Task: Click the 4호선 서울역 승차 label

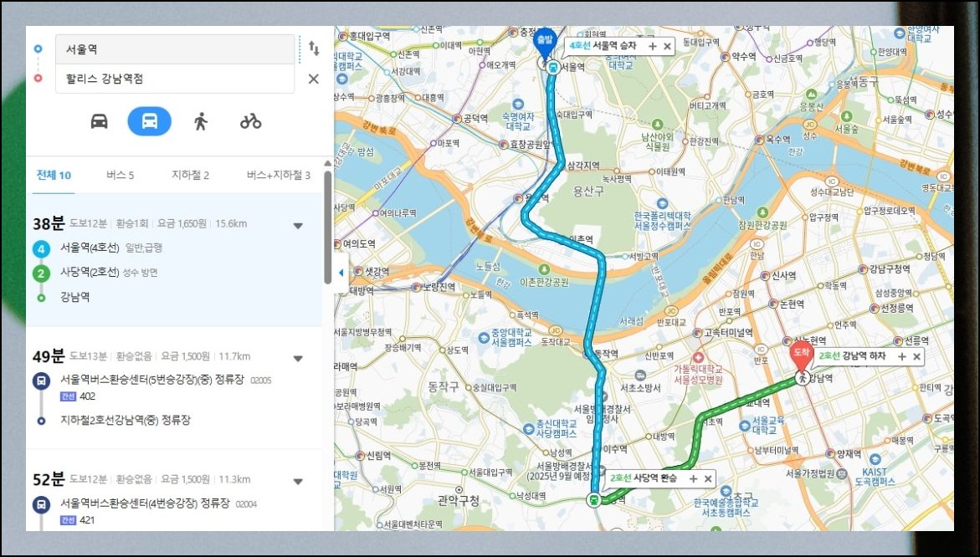Action: click(x=604, y=46)
